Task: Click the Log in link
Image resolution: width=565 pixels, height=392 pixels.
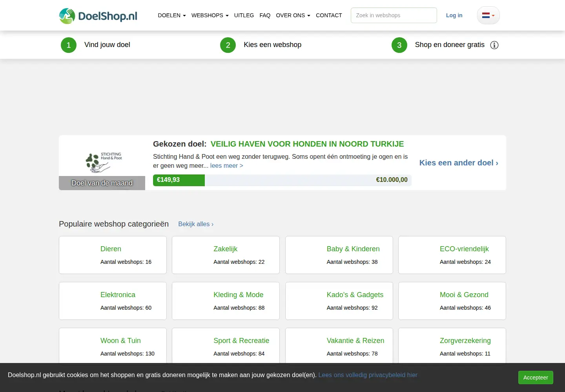Action: 454,15
